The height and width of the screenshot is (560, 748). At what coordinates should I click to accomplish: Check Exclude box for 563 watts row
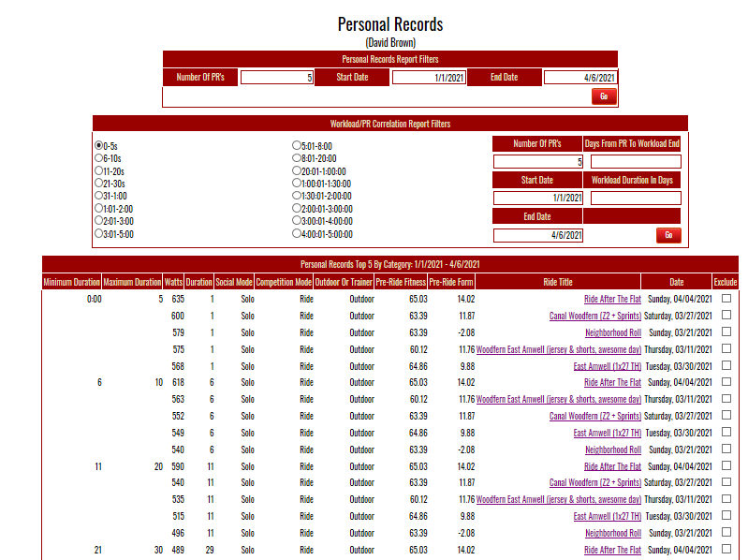[726, 398]
